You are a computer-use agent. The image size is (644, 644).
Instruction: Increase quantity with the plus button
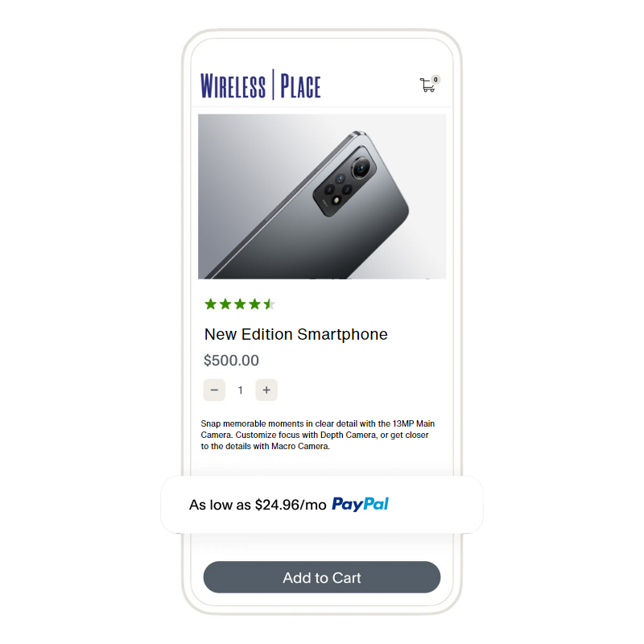point(266,390)
